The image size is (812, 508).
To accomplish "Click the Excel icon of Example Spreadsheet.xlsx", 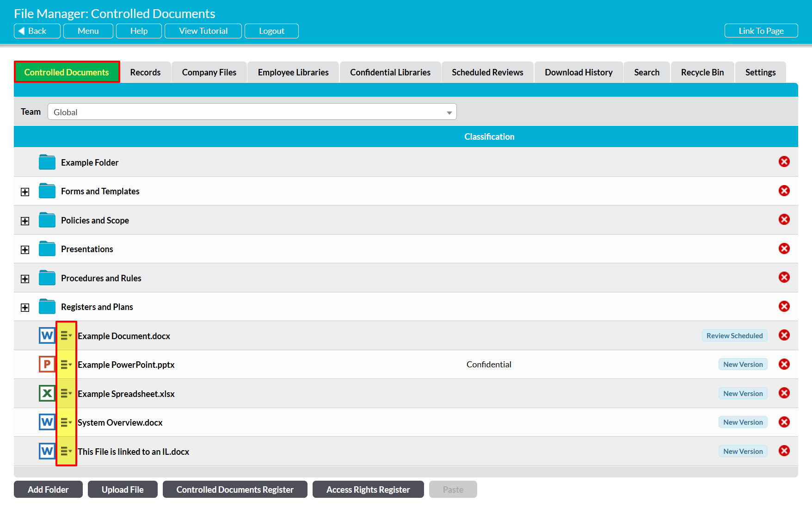I will click(47, 393).
